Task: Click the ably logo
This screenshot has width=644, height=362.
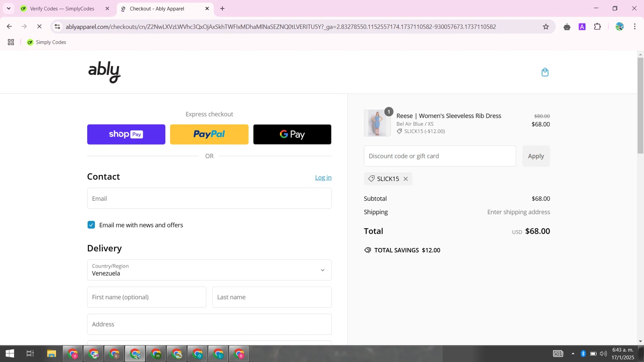Action: pos(104,72)
